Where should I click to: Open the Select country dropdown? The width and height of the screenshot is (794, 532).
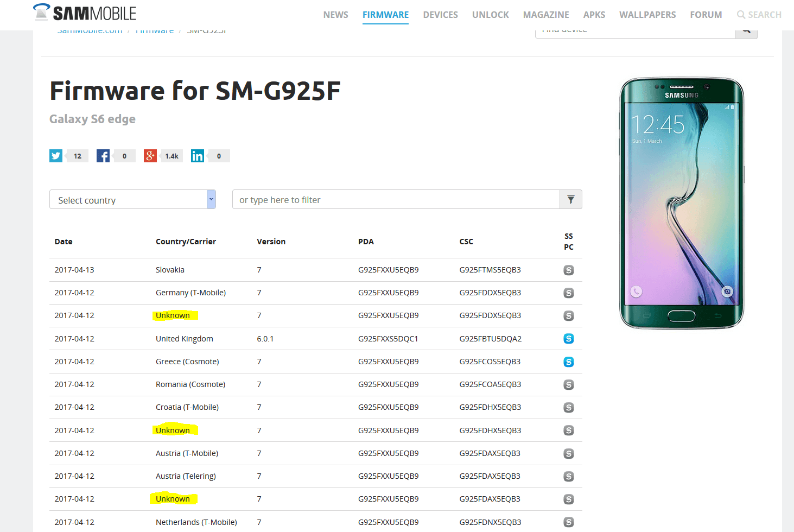(x=132, y=199)
